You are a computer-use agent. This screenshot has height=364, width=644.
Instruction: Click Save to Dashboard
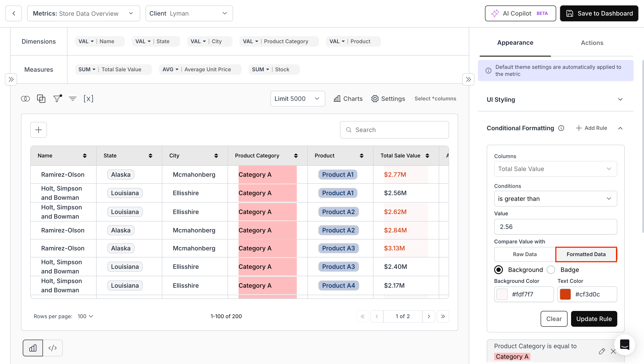coord(599,14)
